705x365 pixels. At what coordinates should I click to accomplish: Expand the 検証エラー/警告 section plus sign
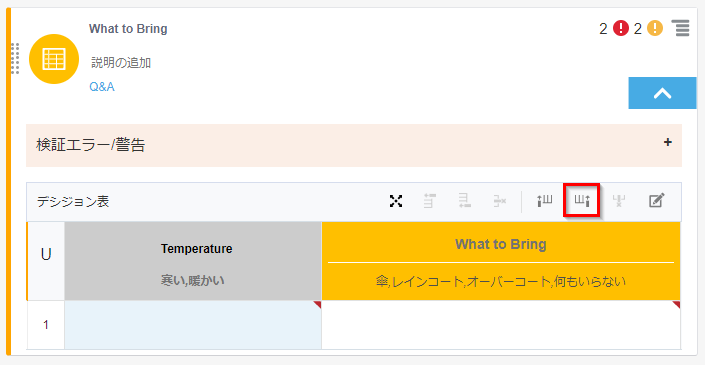click(x=668, y=142)
